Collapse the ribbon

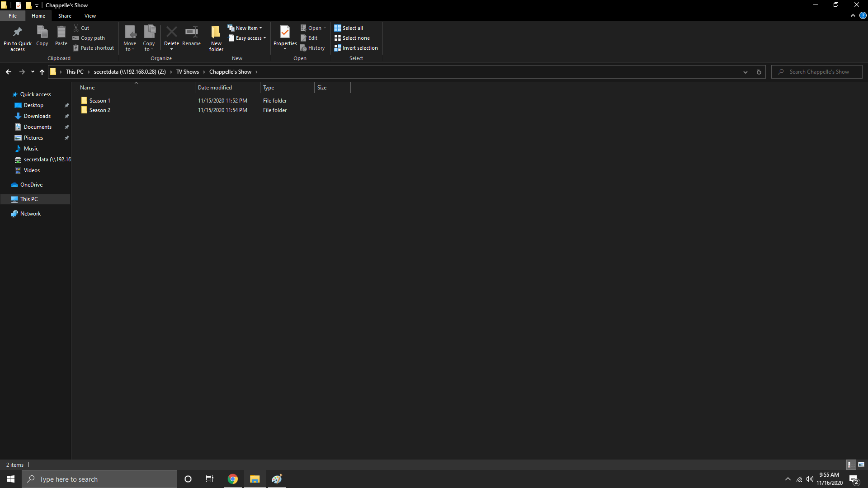(x=853, y=16)
